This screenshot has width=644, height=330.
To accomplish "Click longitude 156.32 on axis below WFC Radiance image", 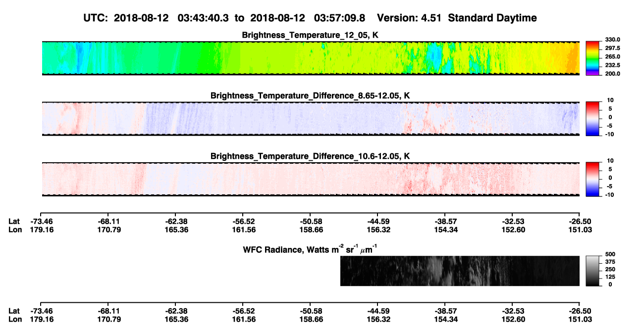I will pos(377,319).
